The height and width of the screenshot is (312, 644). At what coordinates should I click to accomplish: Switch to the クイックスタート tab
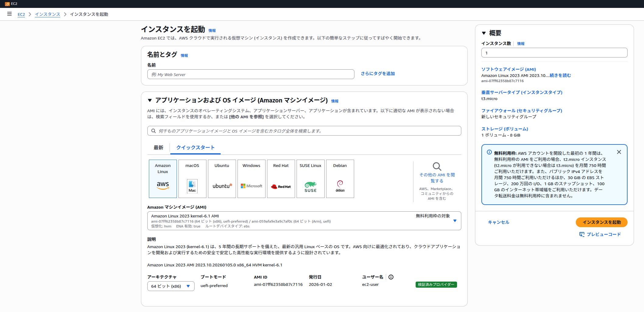[195, 148]
